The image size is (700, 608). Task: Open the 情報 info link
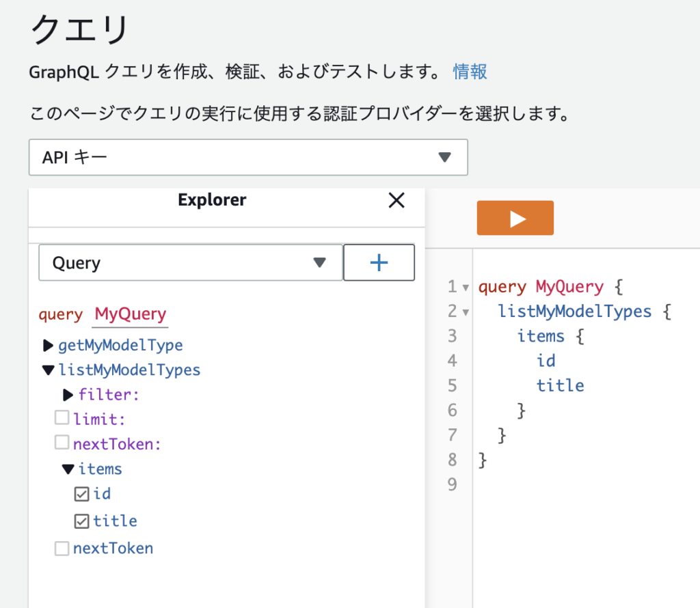click(470, 72)
